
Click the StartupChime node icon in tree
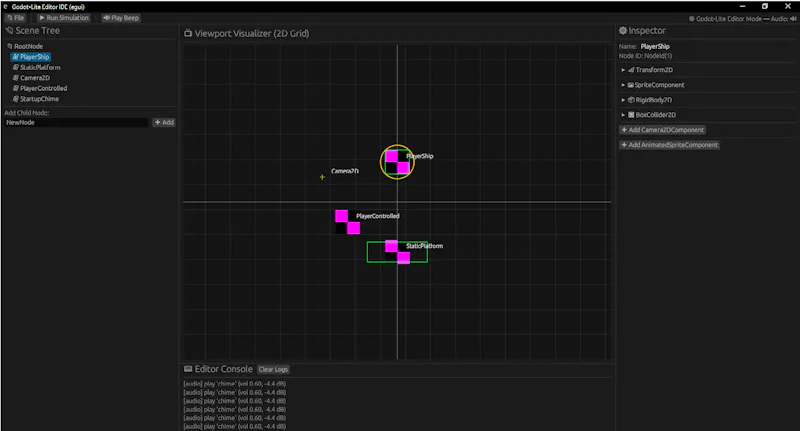[16, 99]
